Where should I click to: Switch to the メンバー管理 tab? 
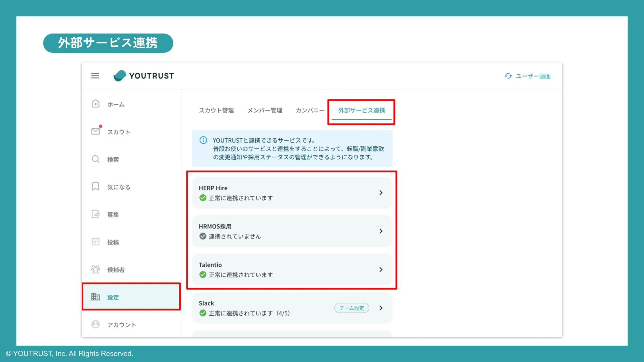265,110
